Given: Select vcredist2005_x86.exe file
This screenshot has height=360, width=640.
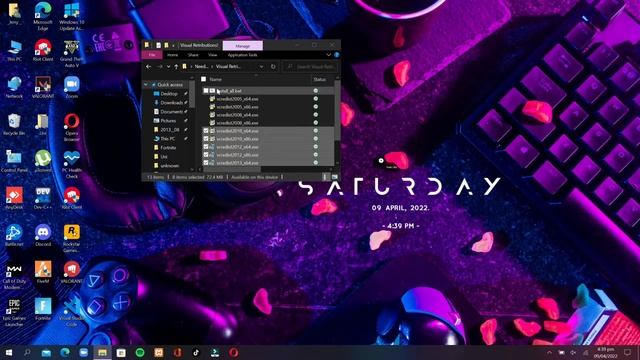Looking at the screenshot, I should [x=237, y=107].
